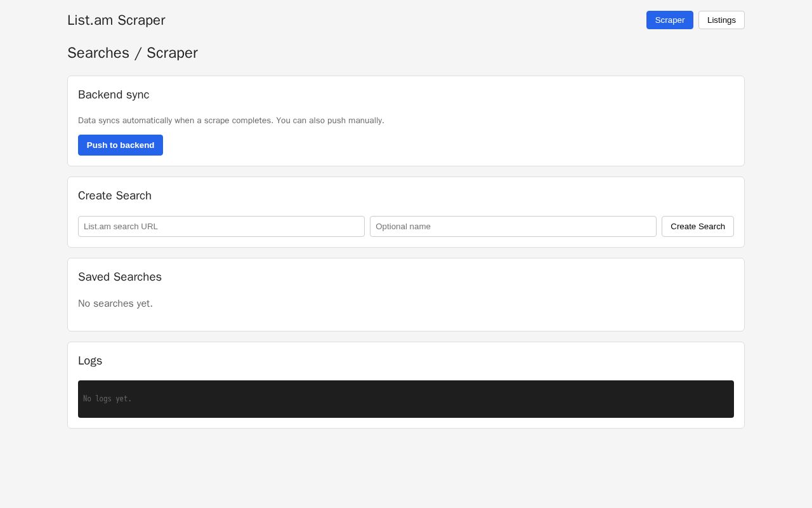
Task: Click the List.am Scraper title
Action: coord(116,20)
